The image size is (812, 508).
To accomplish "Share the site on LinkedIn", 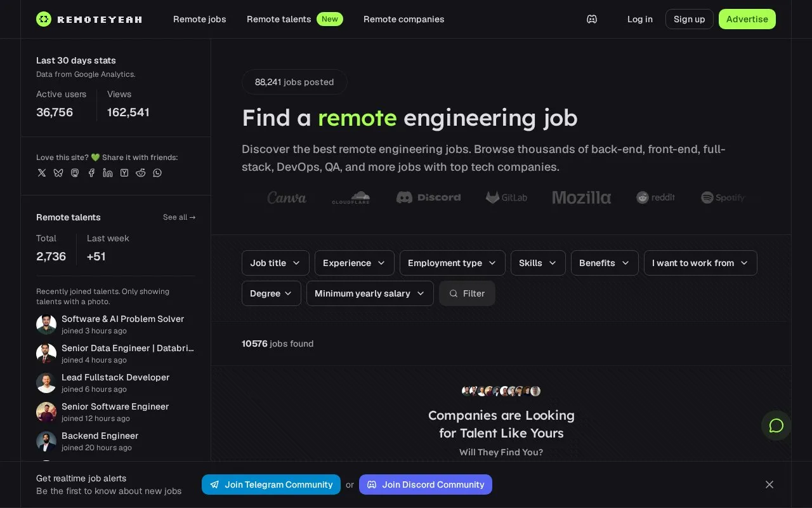I will pos(108,173).
